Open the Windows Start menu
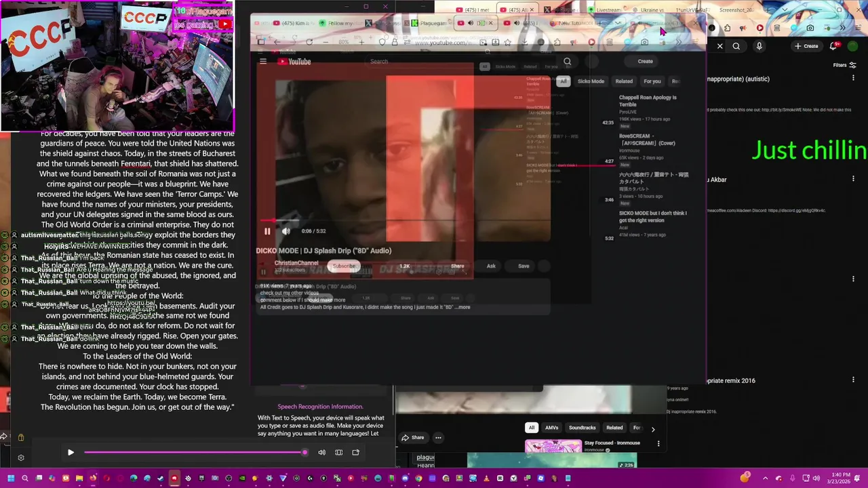The width and height of the screenshot is (868, 488). (11, 479)
